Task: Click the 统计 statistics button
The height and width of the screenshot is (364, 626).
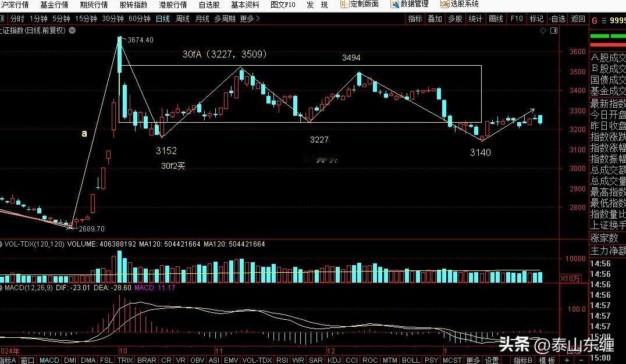Action: tap(475, 19)
